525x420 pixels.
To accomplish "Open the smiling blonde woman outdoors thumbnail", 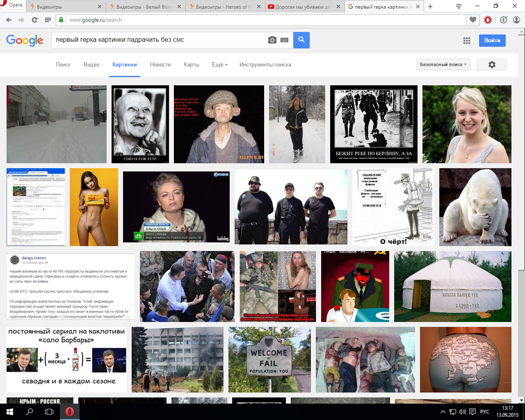I will [467, 124].
